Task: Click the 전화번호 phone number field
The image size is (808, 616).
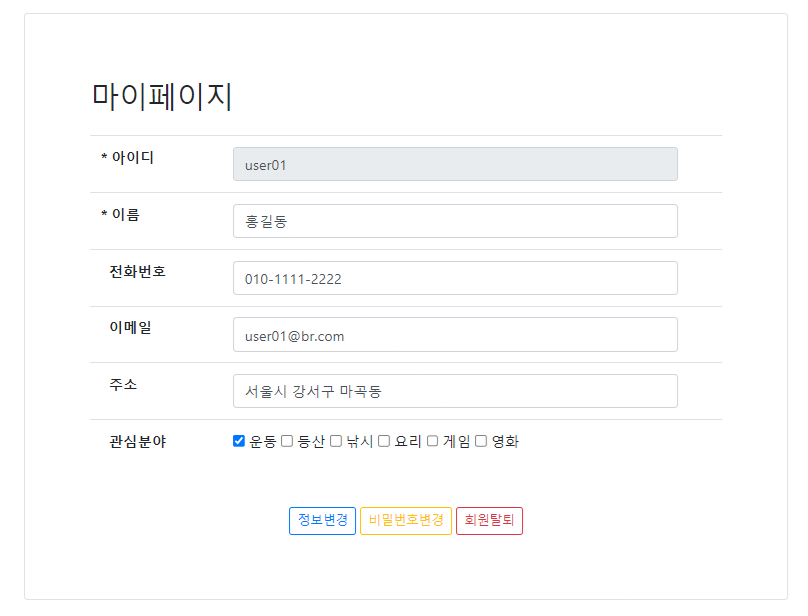Action: point(456,278)
